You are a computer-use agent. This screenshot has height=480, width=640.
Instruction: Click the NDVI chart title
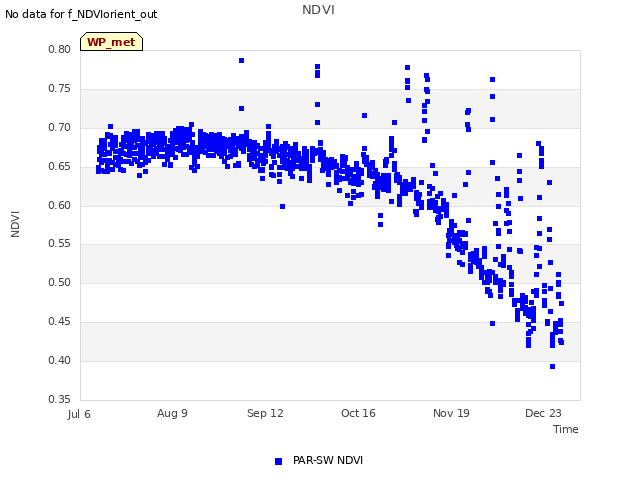[318, 10]
